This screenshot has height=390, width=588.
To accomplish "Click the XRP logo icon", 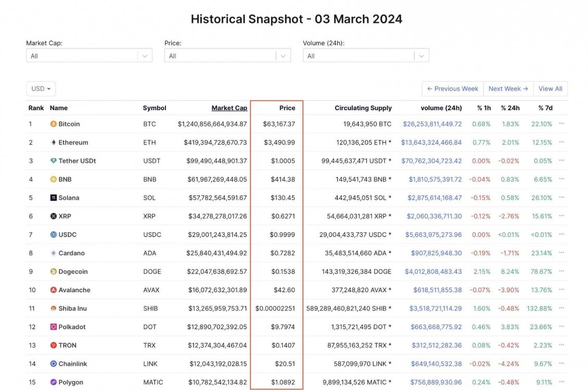I will 53,216.
